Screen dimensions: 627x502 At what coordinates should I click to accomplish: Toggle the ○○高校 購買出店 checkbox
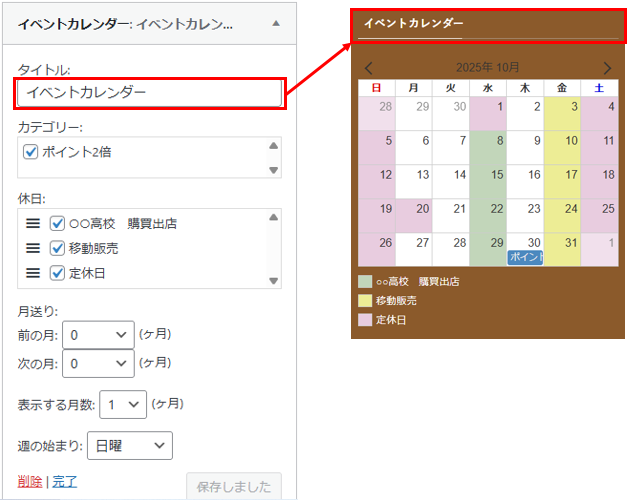click(57, 223)
